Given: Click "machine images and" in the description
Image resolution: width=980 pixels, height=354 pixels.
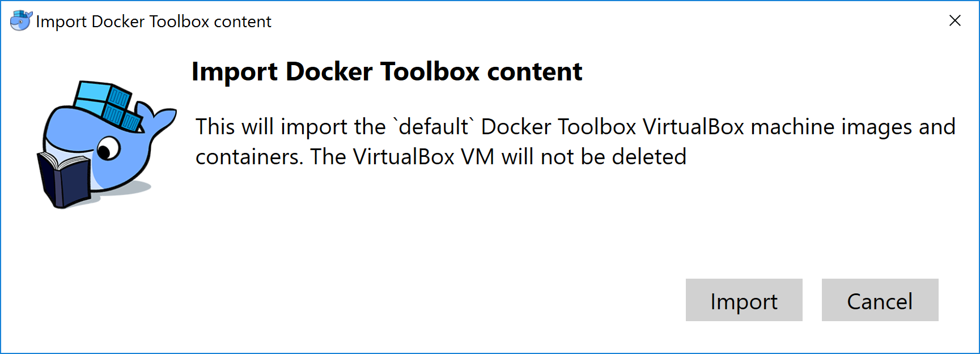Looking at the screenshot, I should (853, 127).
